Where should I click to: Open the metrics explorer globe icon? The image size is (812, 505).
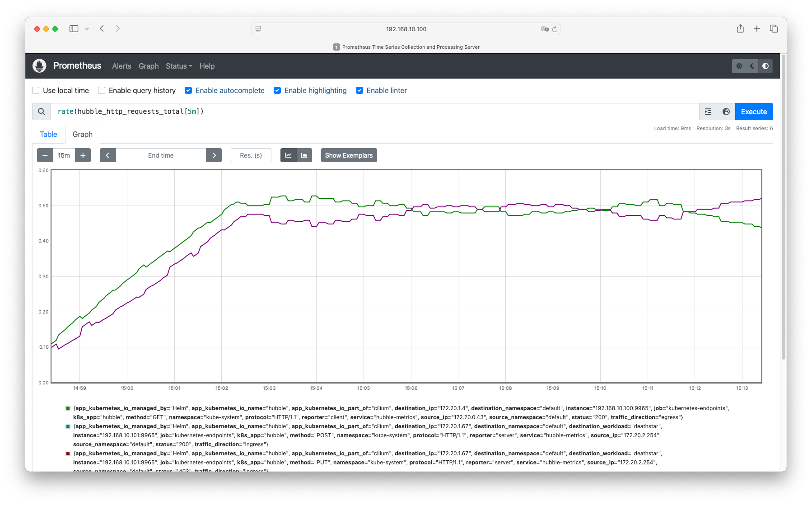click(726, 112)
